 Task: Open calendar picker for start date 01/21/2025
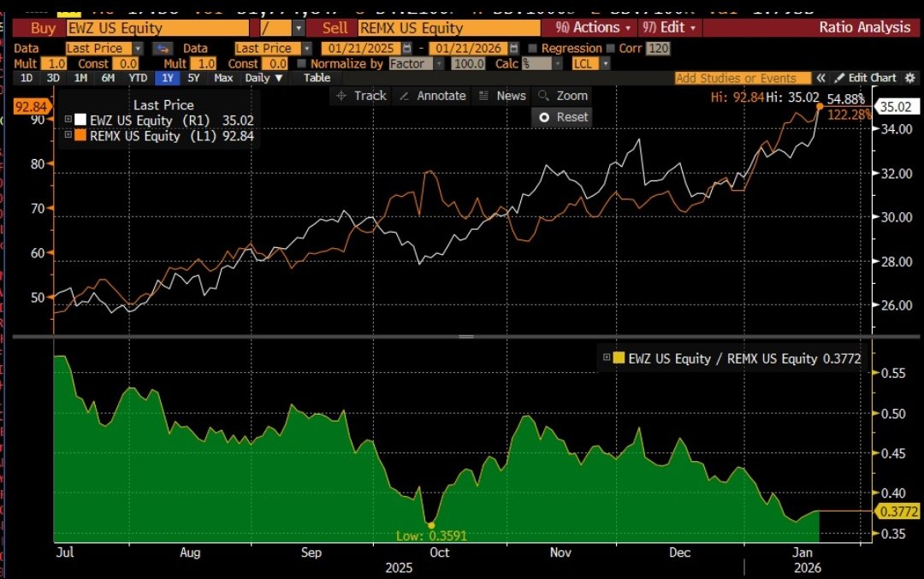(407, 48)
